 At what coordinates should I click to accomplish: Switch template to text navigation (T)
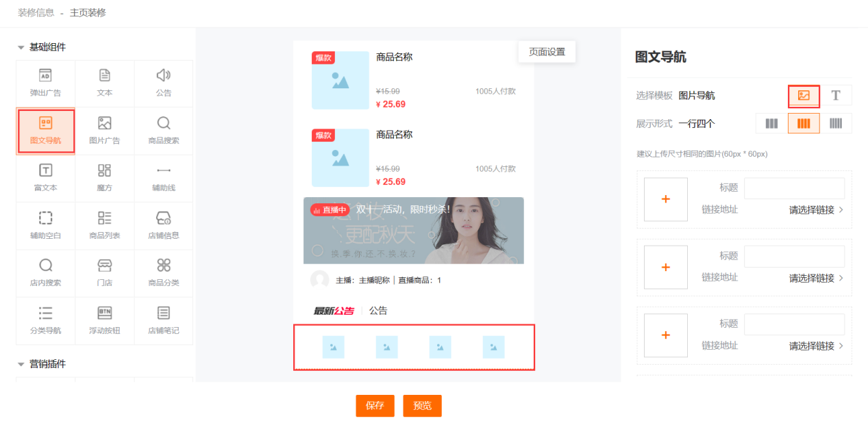tap(836, 96)
